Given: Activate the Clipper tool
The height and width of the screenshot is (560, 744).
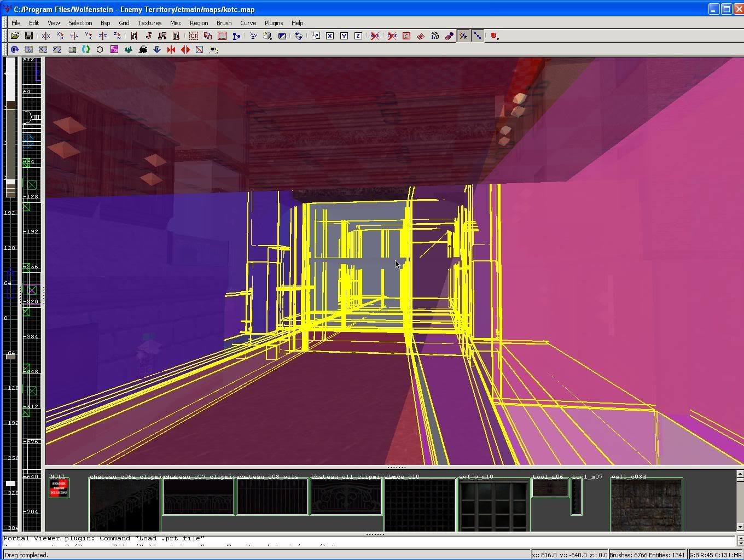Looking at the screenshot, I should tap(236, 36).
